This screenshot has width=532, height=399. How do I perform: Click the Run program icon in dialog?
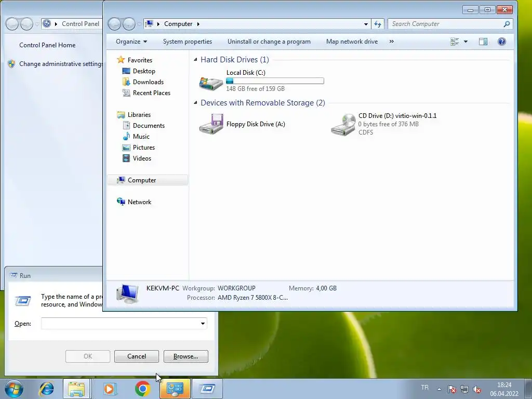(23, 301)
